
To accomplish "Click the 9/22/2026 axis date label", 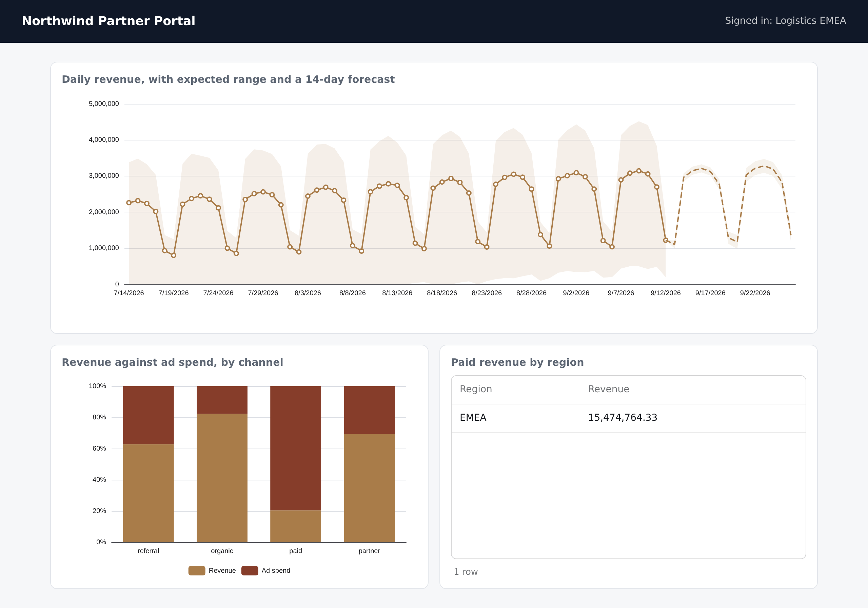I will click(x=755, y=293).
